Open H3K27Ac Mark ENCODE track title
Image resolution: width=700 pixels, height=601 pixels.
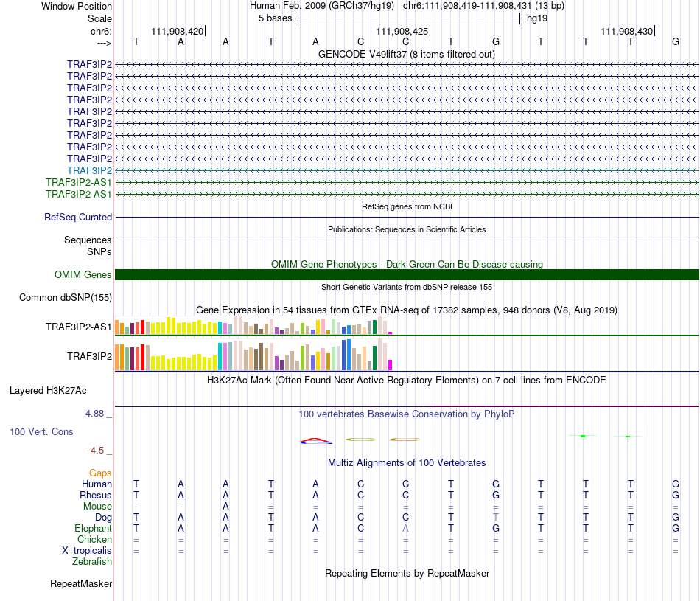pos(407,381)
